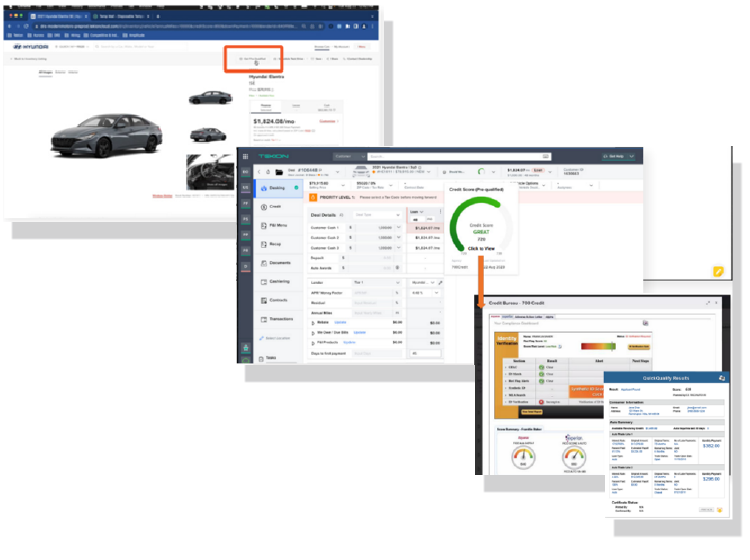Click 'Click to View' under credit score

481,249
